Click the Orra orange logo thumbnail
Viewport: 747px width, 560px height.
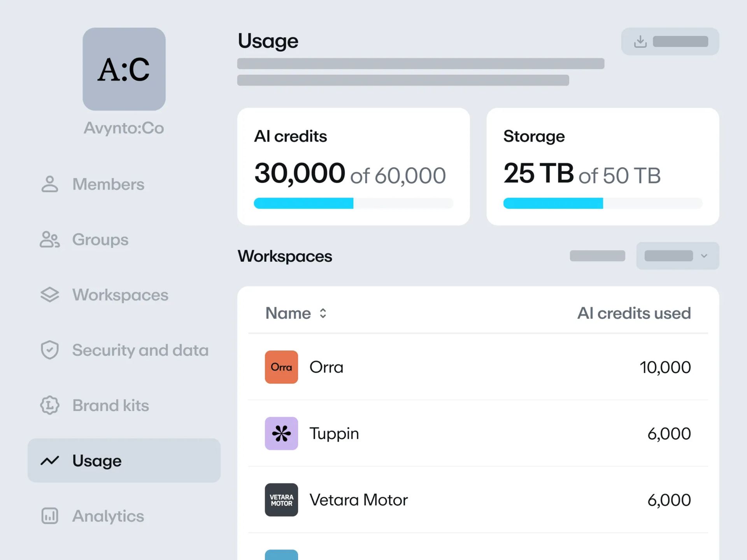[x=281, y=367]
